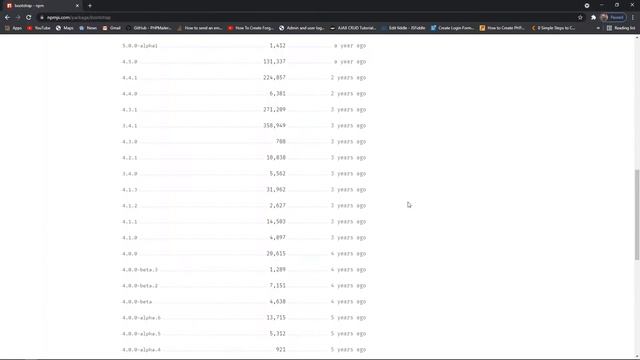Open version 4.2.1 link

[130, 158]
